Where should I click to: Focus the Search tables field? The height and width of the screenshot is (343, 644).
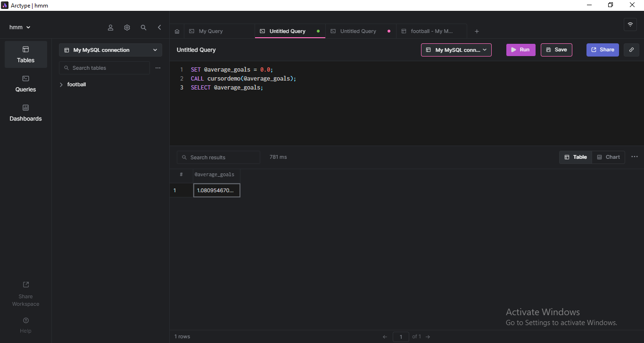(x=104, y=68)
